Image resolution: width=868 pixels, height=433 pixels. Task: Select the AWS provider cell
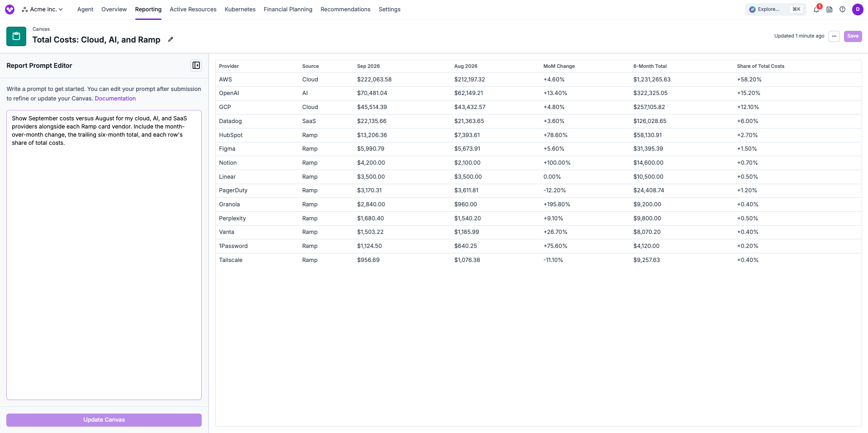tap(225, 79)
